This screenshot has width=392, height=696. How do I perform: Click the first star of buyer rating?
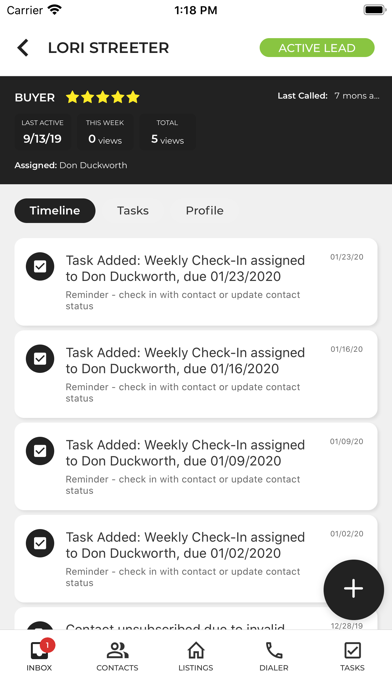[x=72, y=97]
